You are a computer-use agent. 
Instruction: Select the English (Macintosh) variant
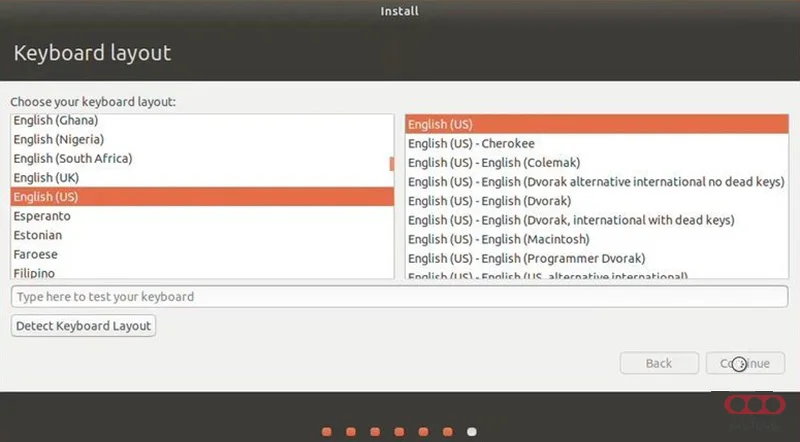tap(498, 239)
